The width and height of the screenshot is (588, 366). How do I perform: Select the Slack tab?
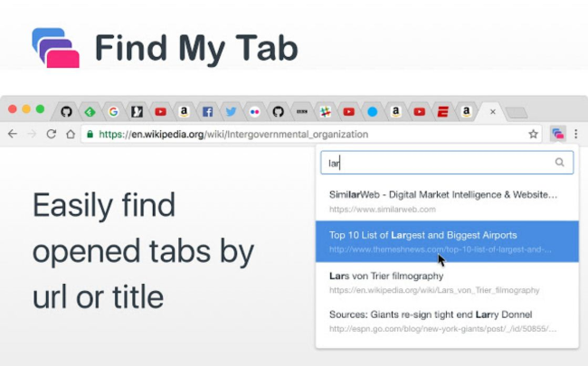pyautogui.click(x=325, y=112)
